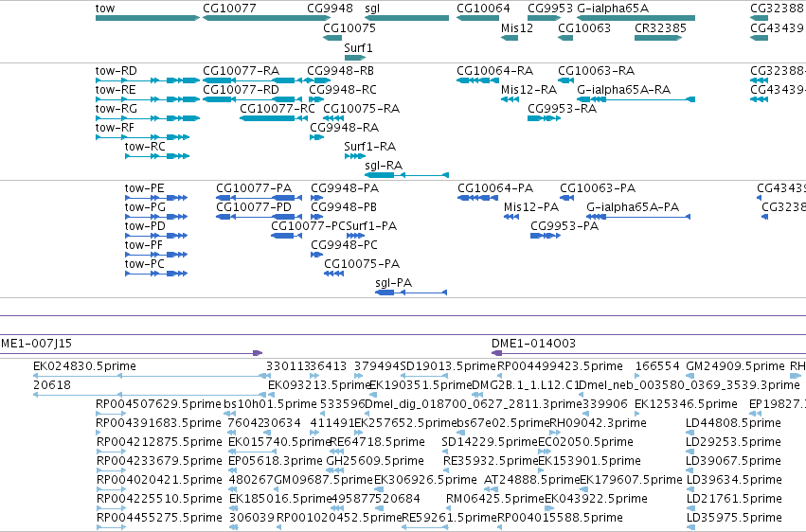The image size is (806, 532).
Task: Select protein CG10077-PD
Action: click(259, 217)
